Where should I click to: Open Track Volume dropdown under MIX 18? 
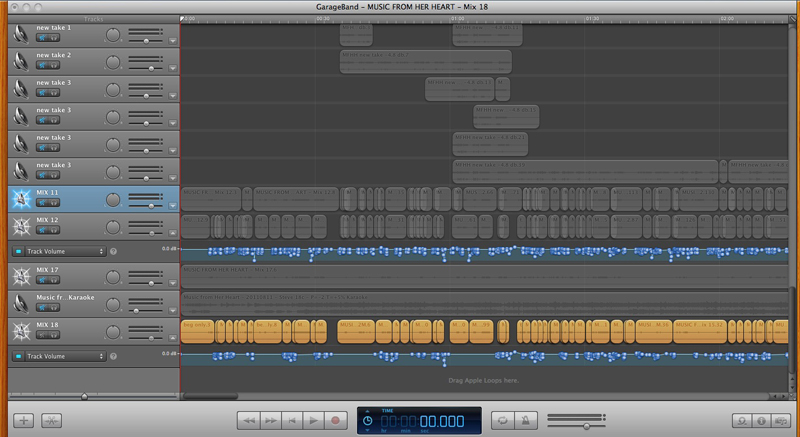click(x=58, y=356)
